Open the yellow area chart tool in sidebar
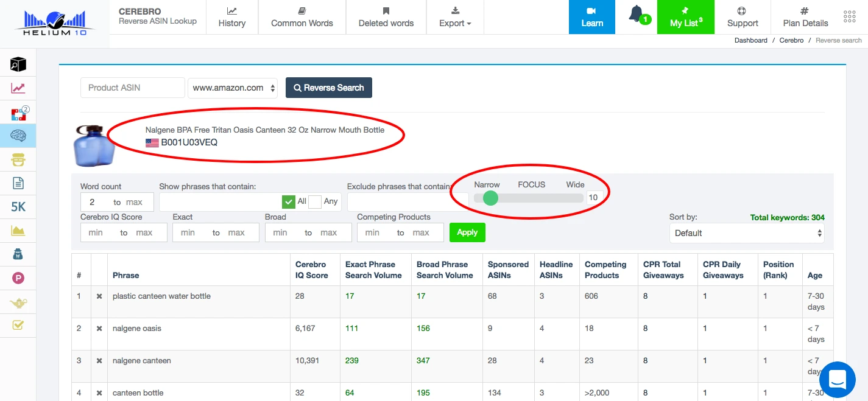868x401 pixels. click(x=18, y=231)
